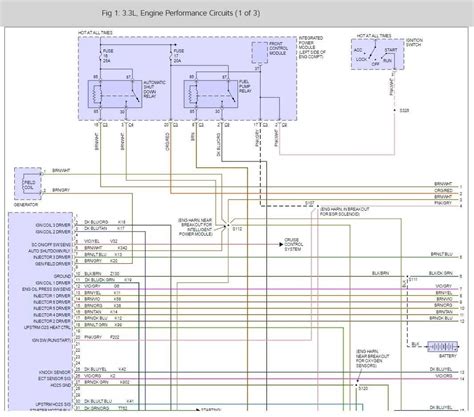This screenshot has width=474, height=417.
Task: Select the IGN COIL 1 DRIVER pin label
Action: pos(53,283)
